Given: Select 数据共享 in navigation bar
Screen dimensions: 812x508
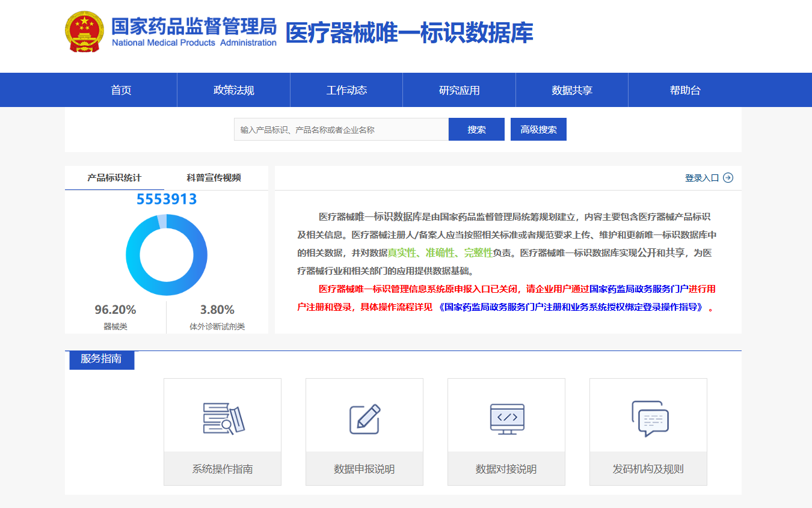Looking at the screenshot, I should tap(572, 90).
